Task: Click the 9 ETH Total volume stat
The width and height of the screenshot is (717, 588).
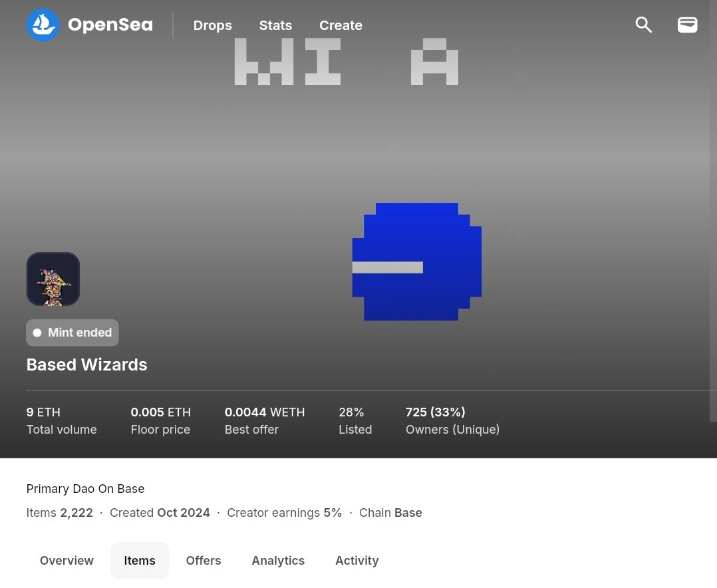Action: click(x=62, y=420)
